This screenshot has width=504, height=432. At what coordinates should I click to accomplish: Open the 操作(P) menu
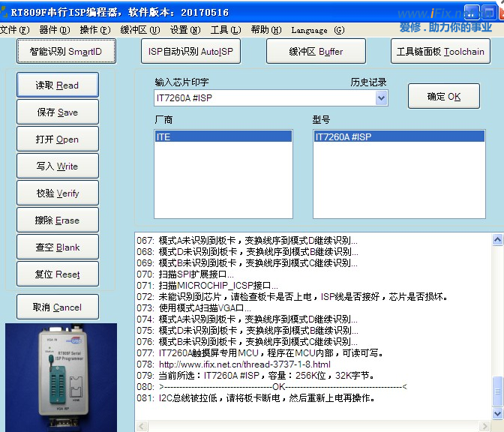coord(95,30)
